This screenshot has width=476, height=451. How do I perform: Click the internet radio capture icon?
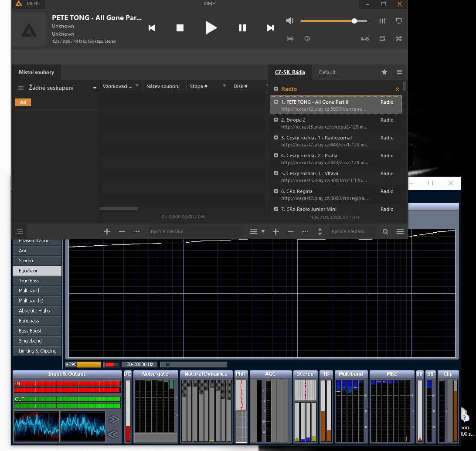pos(290,38)
